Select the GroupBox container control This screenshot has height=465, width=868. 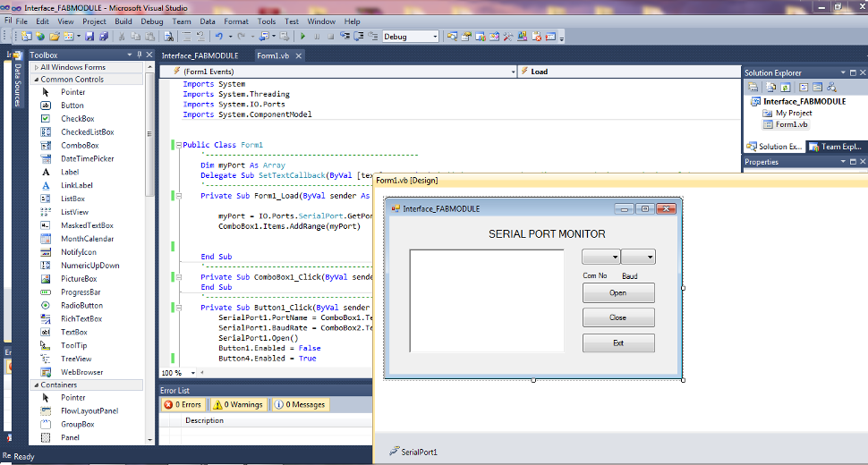tap(78, 424)
